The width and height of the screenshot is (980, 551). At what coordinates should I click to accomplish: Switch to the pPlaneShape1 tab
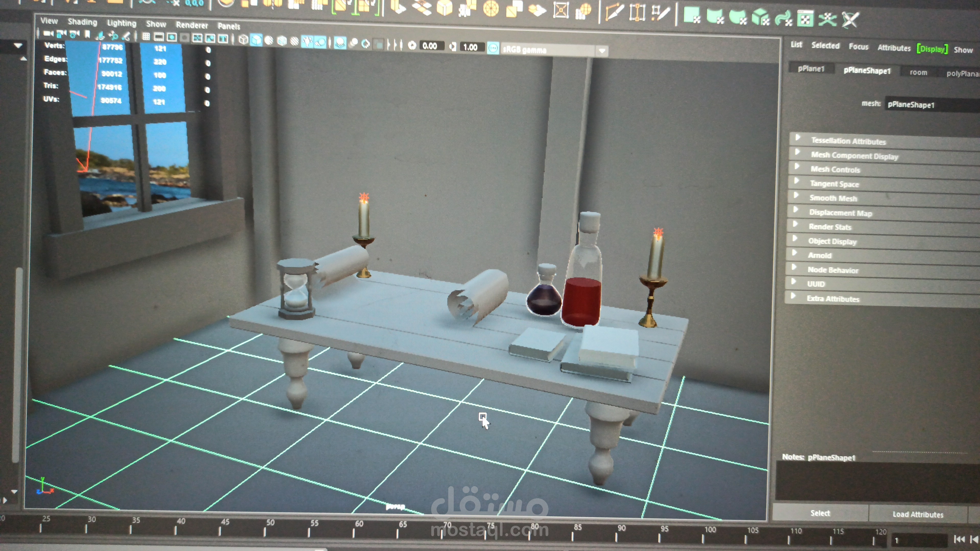coord(867,71)
